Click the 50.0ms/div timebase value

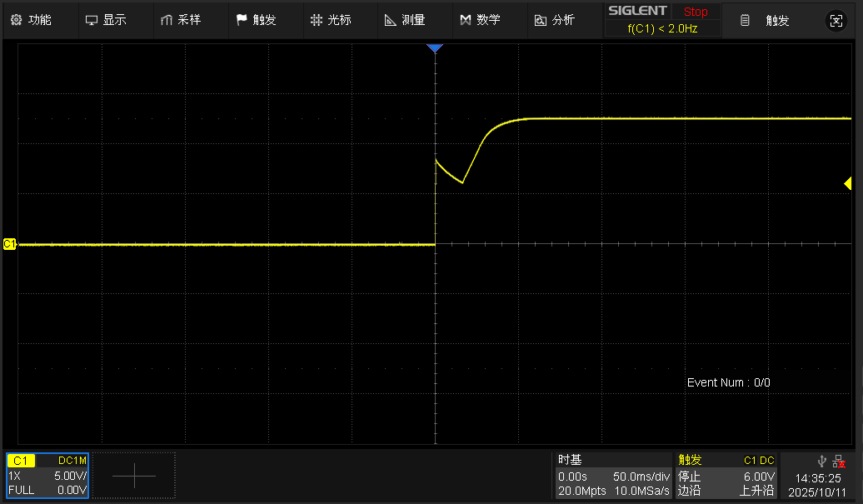coord(641,477)
